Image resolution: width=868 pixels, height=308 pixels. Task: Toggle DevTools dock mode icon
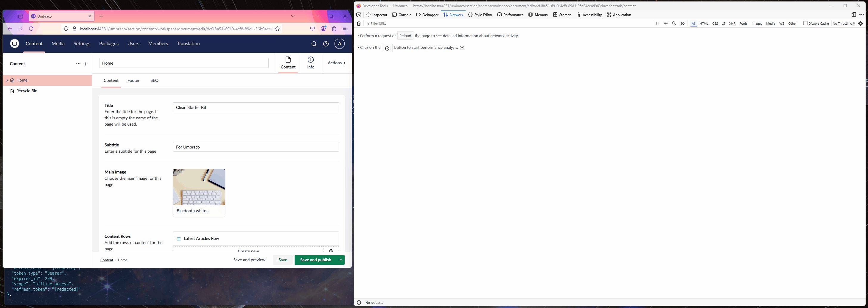coord(853,15)
